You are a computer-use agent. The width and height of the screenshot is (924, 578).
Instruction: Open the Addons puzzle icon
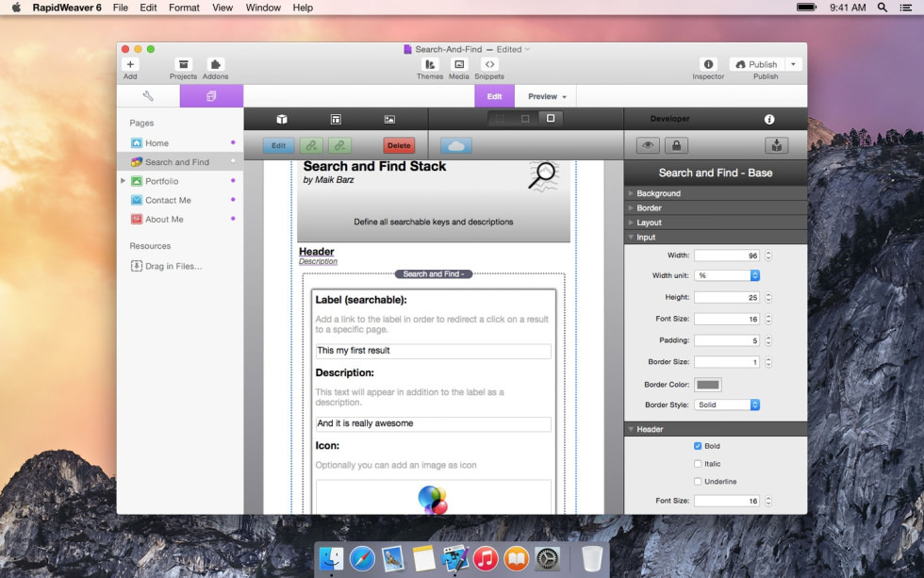coord(215,64)
